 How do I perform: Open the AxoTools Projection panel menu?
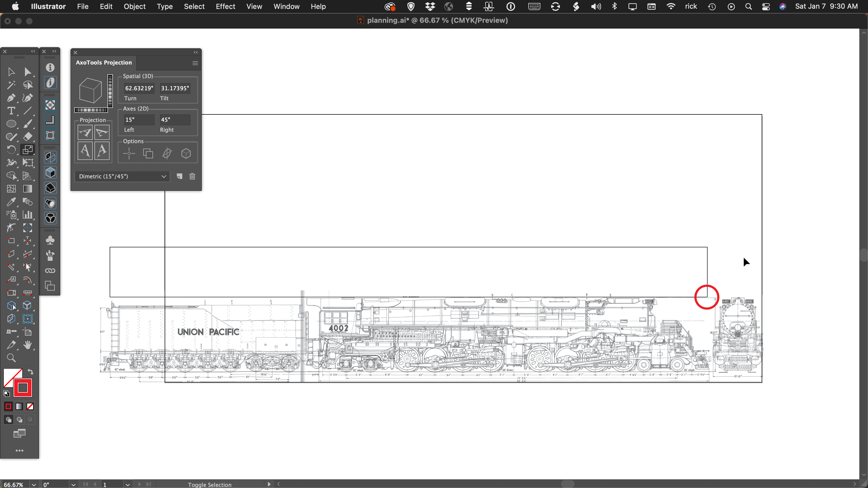point(195,63)
